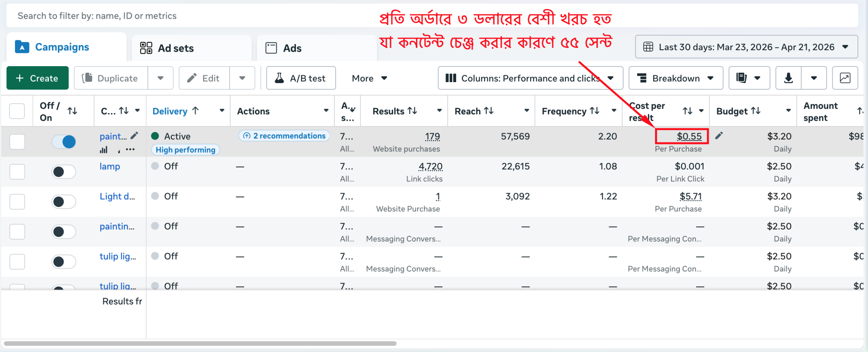Edit budget pencil icon in first row
Screen dimensions: 868x352
(x=719, y=136)
